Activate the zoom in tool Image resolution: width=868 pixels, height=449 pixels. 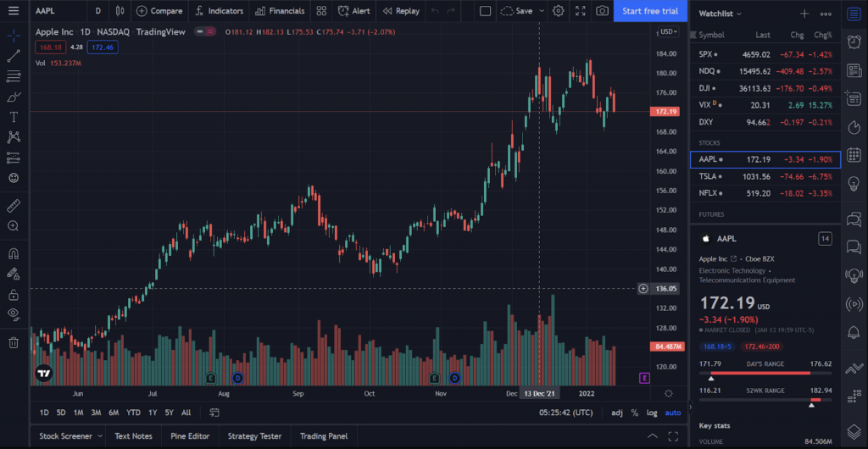[14, 226]
